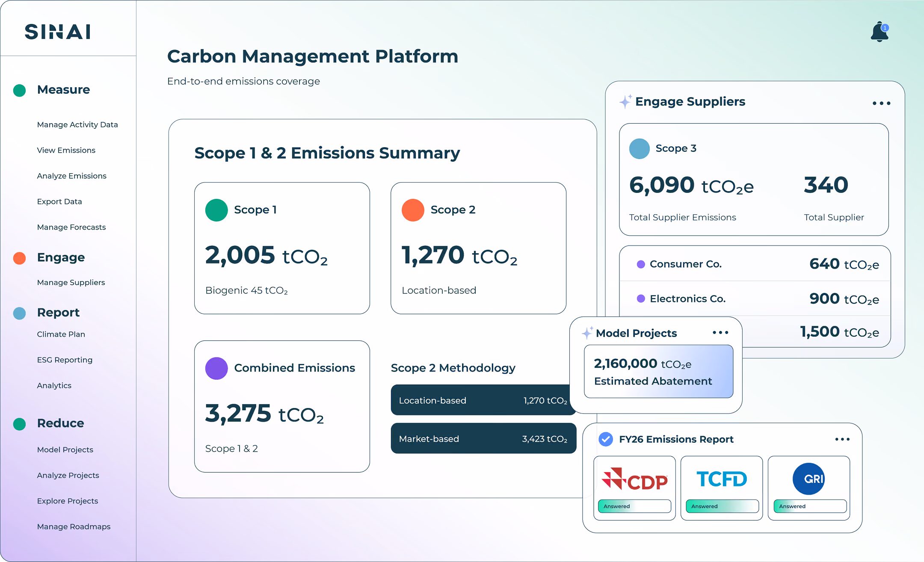Click the green dot beside Reduce

click(x=20, y=424)
